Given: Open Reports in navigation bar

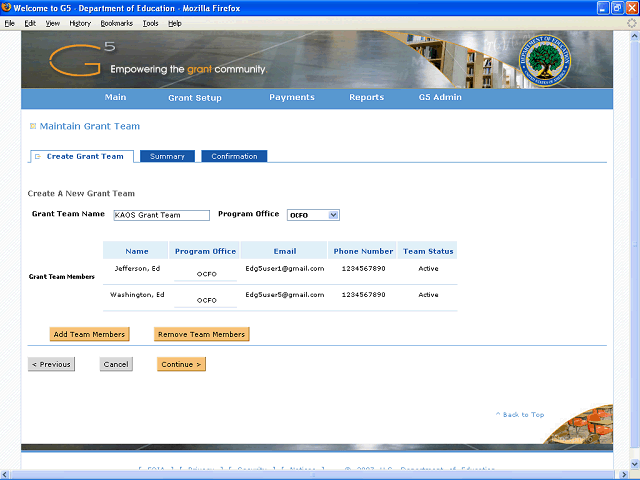Looking at the screenshot, I should tap(367, 97).
